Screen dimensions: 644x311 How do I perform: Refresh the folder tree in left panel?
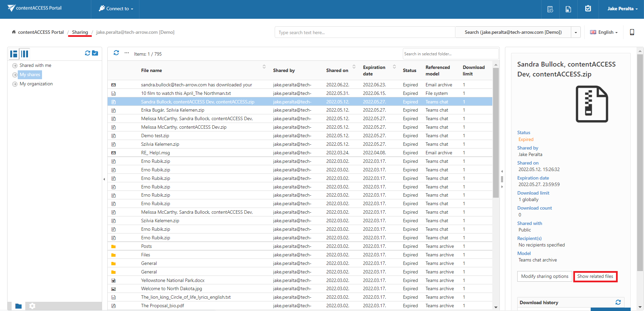click(x=87, y=53)
